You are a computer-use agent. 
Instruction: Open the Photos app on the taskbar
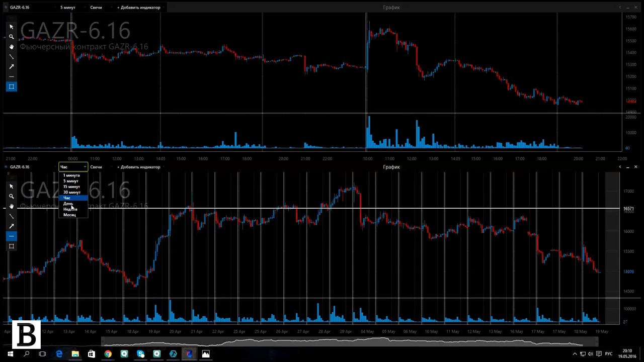[x=205, y=354]
